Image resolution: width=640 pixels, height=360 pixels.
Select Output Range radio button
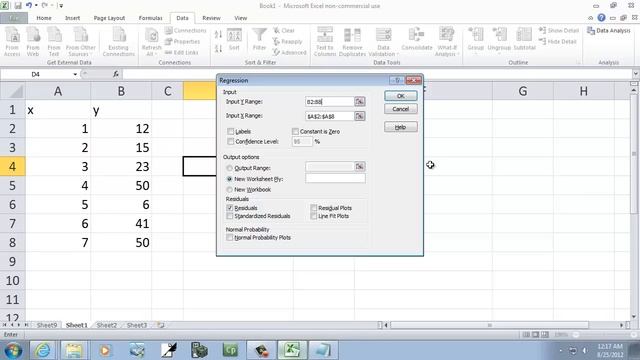[x=229, y=168]
